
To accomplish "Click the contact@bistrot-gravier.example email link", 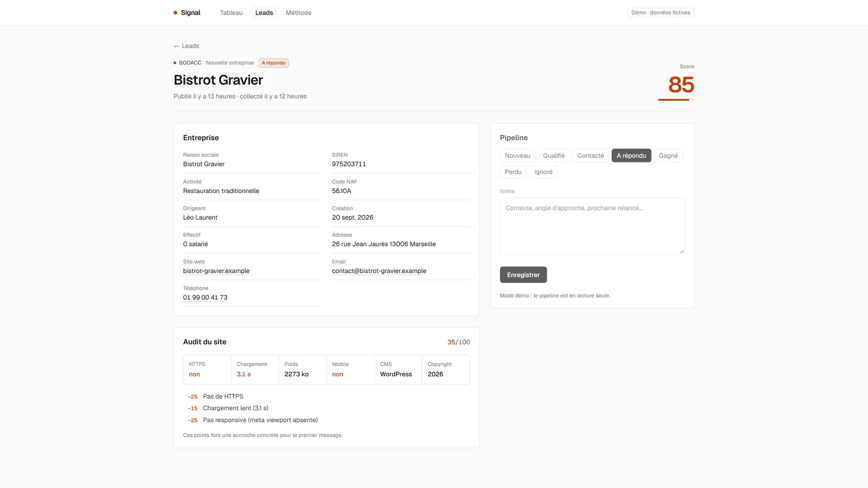I will pos(379,271).
